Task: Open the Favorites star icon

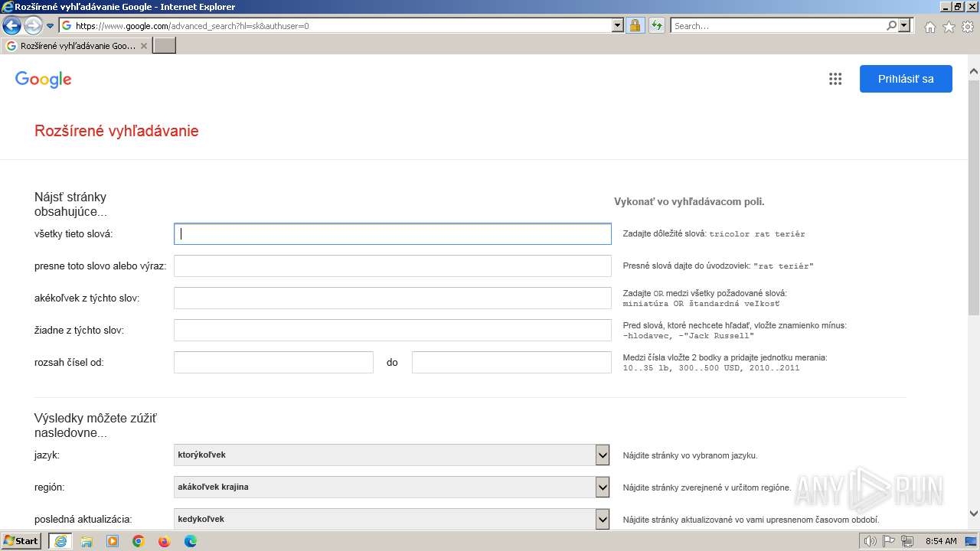Action: pyautogui.click(x=949, y=26)
